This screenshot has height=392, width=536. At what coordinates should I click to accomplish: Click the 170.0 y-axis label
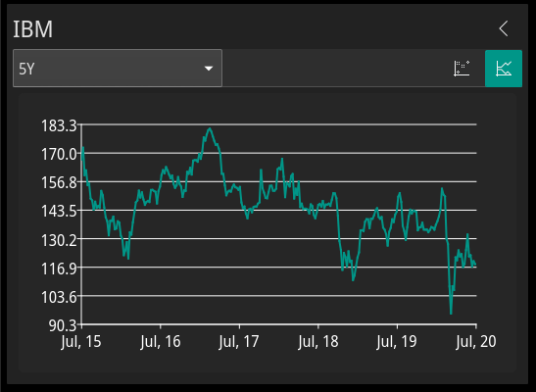tap(59, 155)
